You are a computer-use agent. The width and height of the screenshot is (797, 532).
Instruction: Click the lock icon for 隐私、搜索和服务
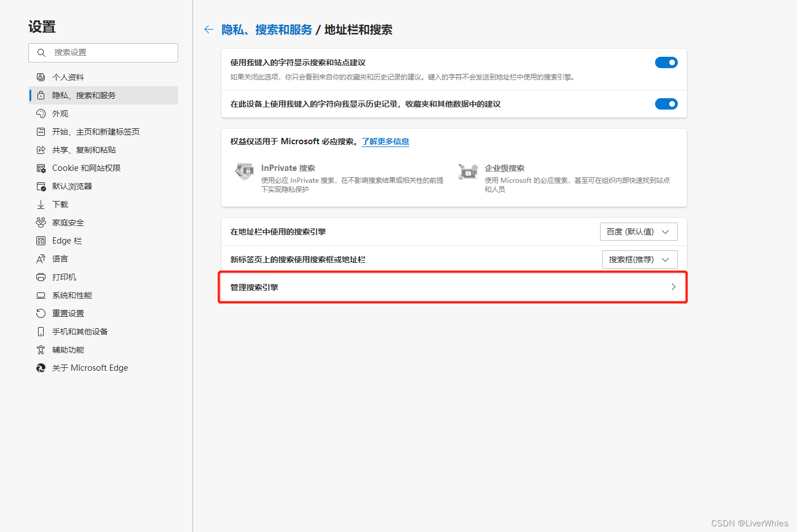(x=41, y=95)
